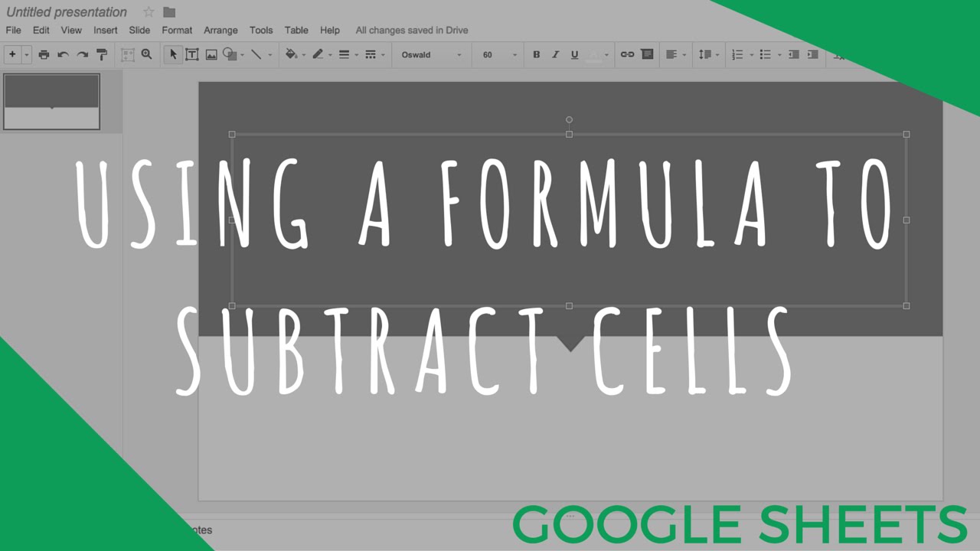Toggle Underline formatting

coord(574,54)
